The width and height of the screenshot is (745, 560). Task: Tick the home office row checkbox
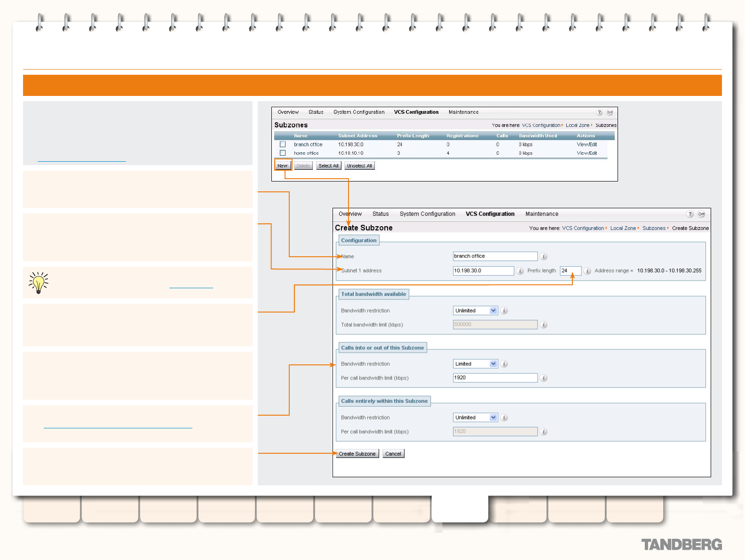[283, 153]
